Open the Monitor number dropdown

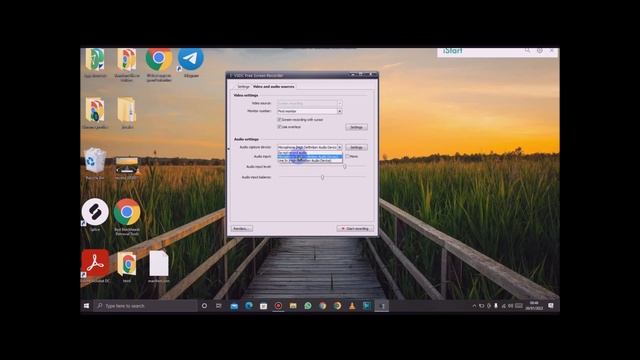tap(310, 111)
